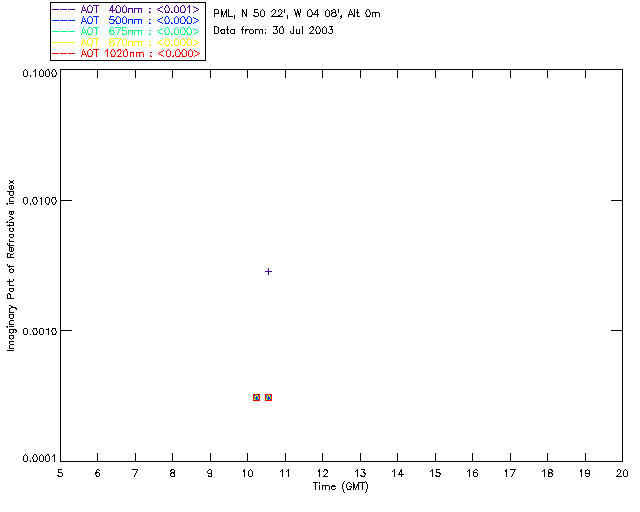Click the 0.0100 y-axis tick label
This screenshot has width=640, height=512.
40,201
